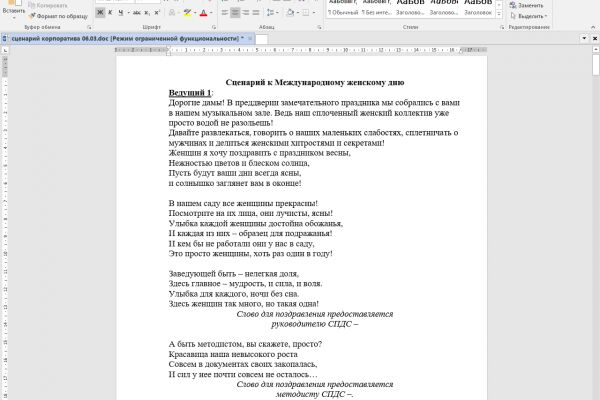Click Копировать copy command
The image size is (600, 400).
48,5
